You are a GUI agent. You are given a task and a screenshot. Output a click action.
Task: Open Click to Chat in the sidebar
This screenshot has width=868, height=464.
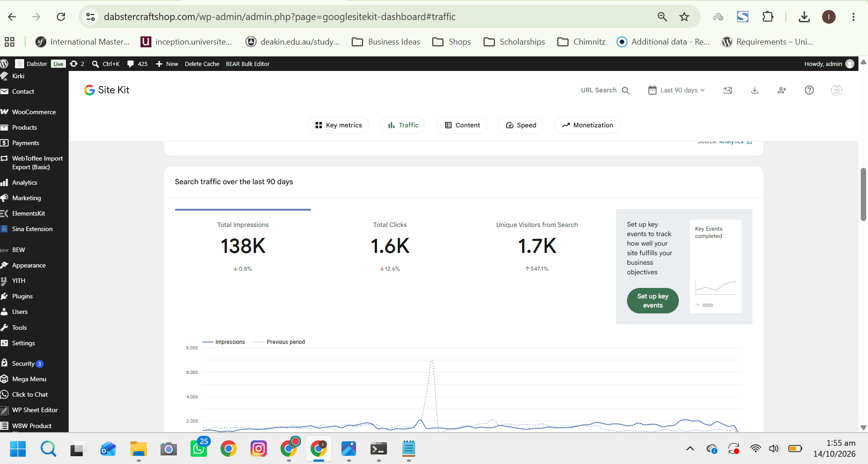point(34,394)
